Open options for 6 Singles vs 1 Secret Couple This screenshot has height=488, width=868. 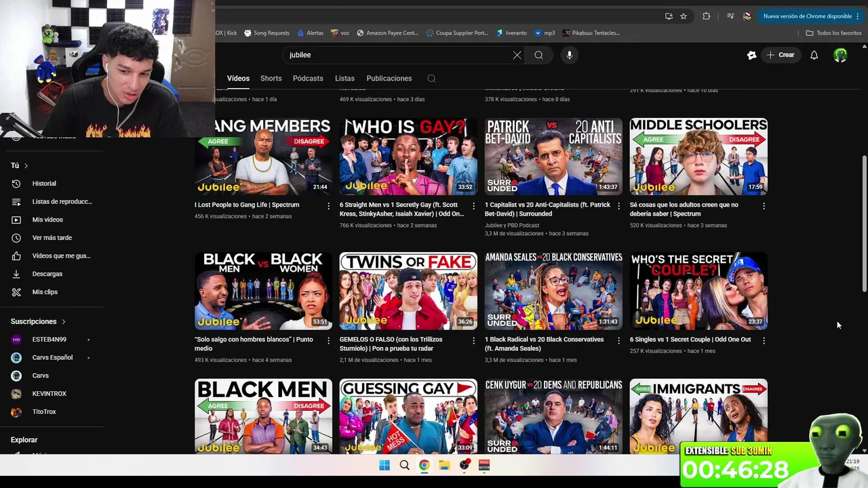(x=764, y=340)
